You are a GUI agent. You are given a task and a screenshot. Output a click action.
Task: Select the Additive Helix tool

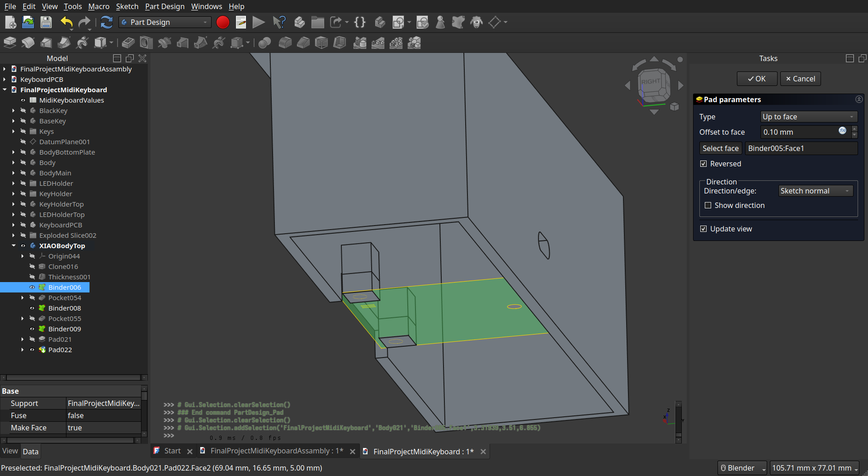click(x=82, y=43)
